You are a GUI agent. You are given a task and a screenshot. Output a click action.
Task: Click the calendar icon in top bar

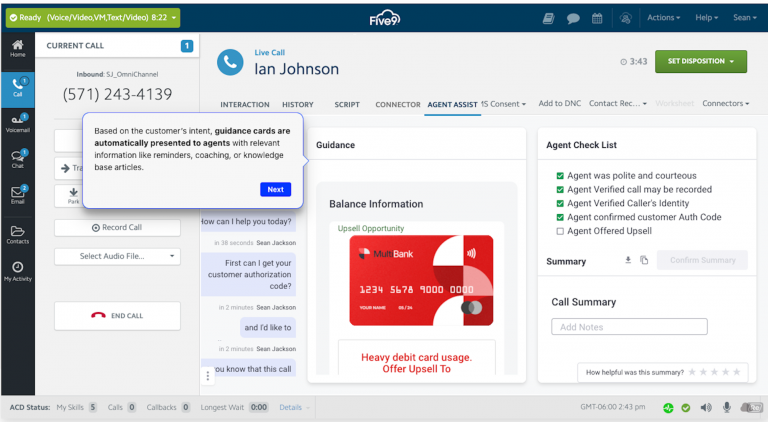pos(597,18)
